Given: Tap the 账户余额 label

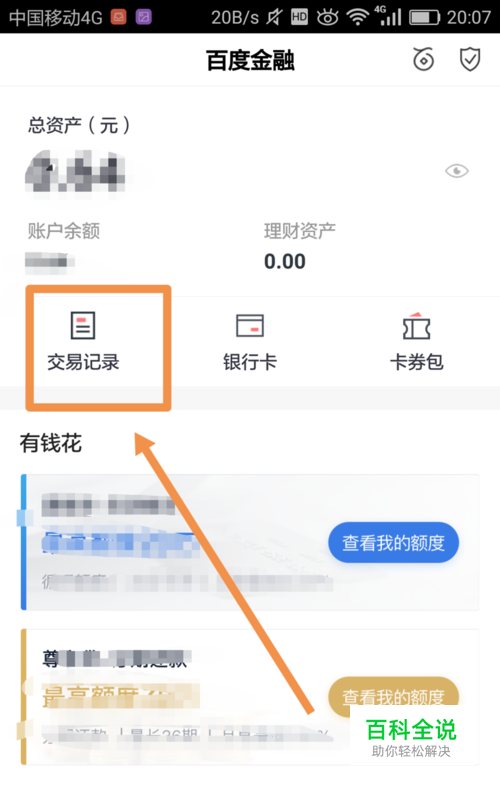Looking at the screenshot, I should (x=64, y=231).
